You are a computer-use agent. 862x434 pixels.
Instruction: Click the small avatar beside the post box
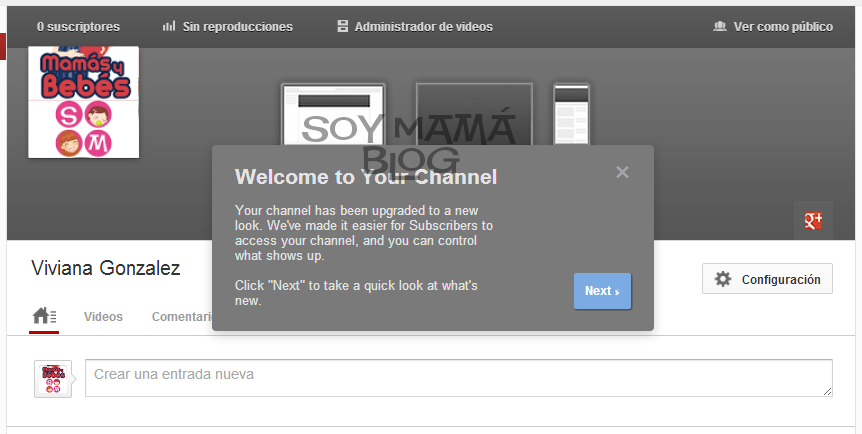(x=53, y=379)
